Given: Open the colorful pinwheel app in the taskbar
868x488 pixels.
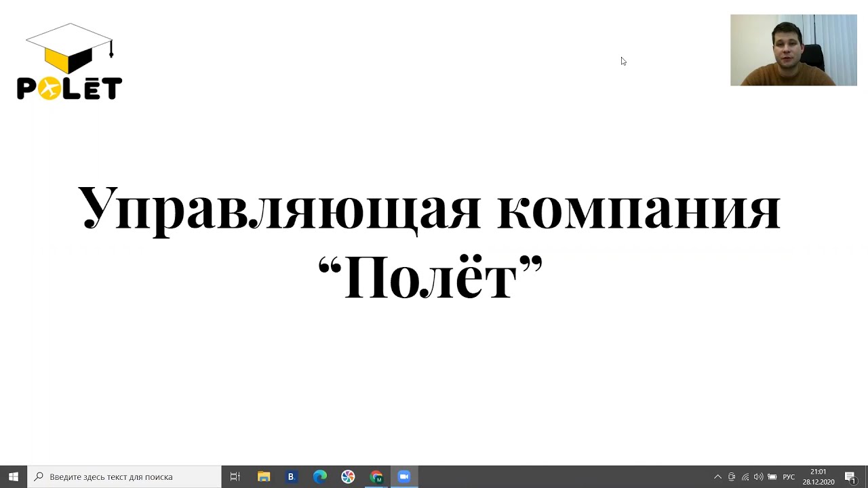Looking at the screenshot, I should (348, 476).
